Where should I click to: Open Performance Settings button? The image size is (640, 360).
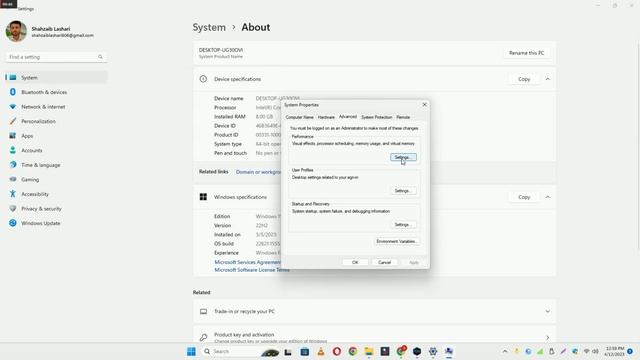(x=403, y=157)
